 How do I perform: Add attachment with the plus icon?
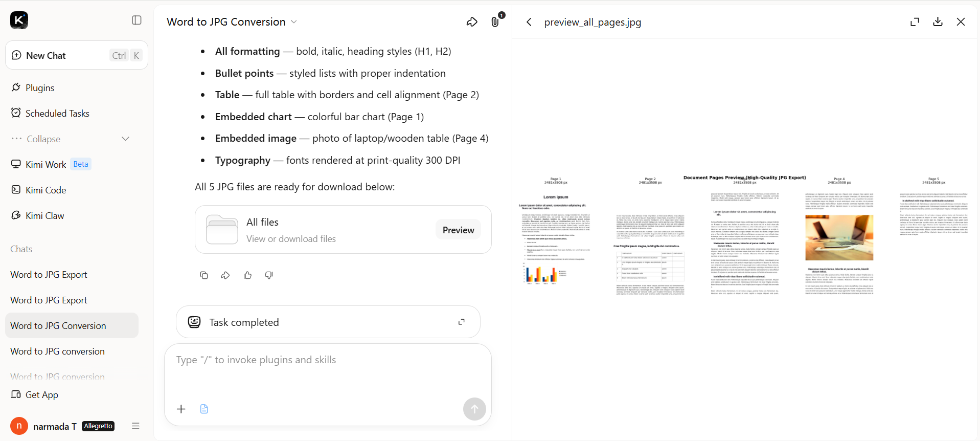(181, 409)
